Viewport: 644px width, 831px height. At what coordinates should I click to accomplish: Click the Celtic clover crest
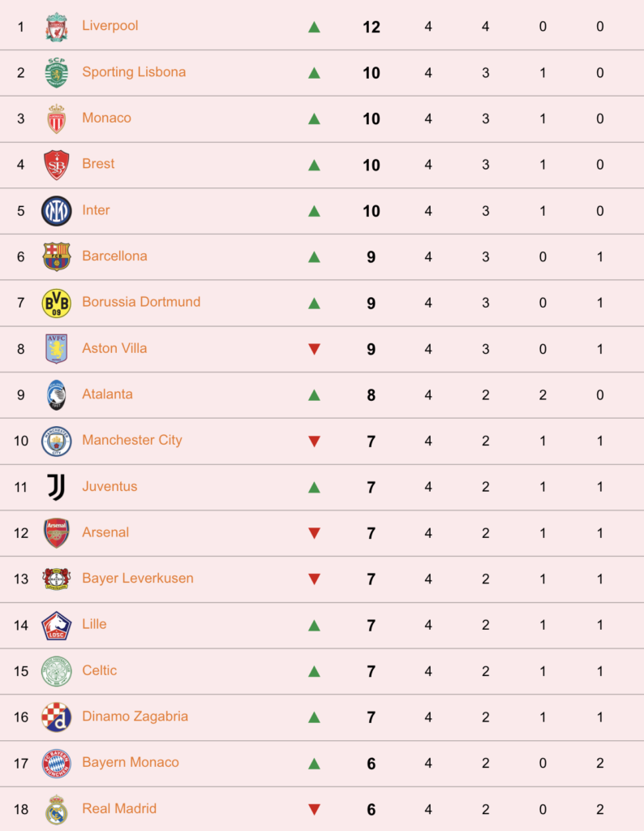56,671
